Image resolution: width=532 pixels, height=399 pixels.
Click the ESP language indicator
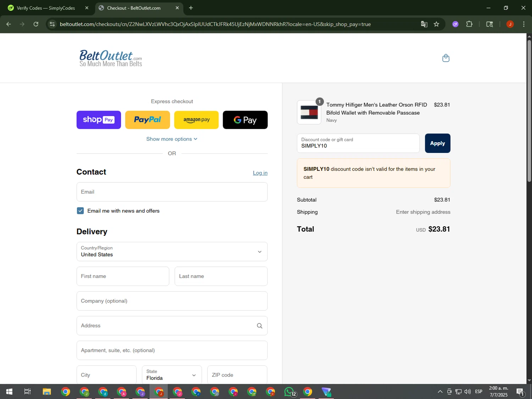click(x=478, y=392)
